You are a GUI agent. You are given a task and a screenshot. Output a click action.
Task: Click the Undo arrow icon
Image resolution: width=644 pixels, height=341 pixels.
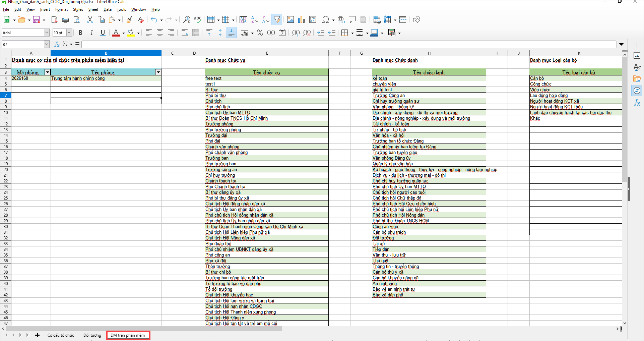pyautogui.click(x=154, y=20)
